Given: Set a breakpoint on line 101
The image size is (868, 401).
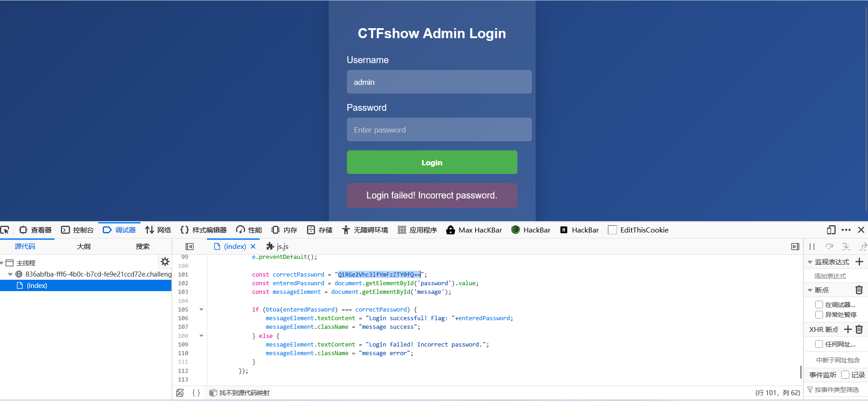Looking at the screenshot, I should tap(183, 275).
